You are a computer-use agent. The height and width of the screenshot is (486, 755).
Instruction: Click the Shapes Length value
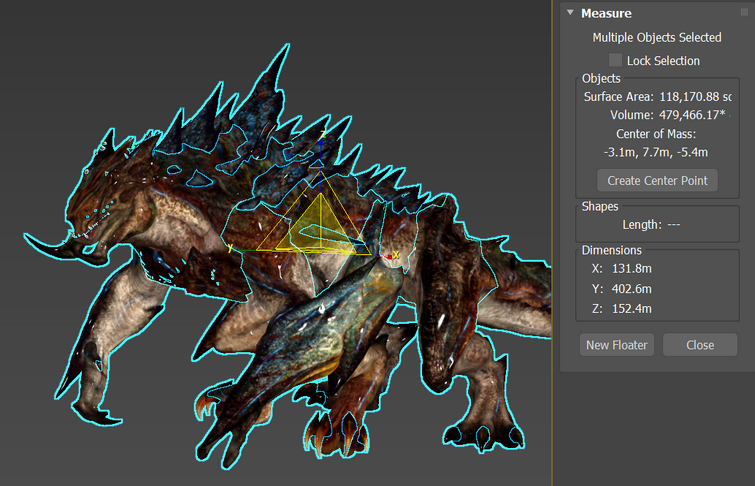pos(674,225)
